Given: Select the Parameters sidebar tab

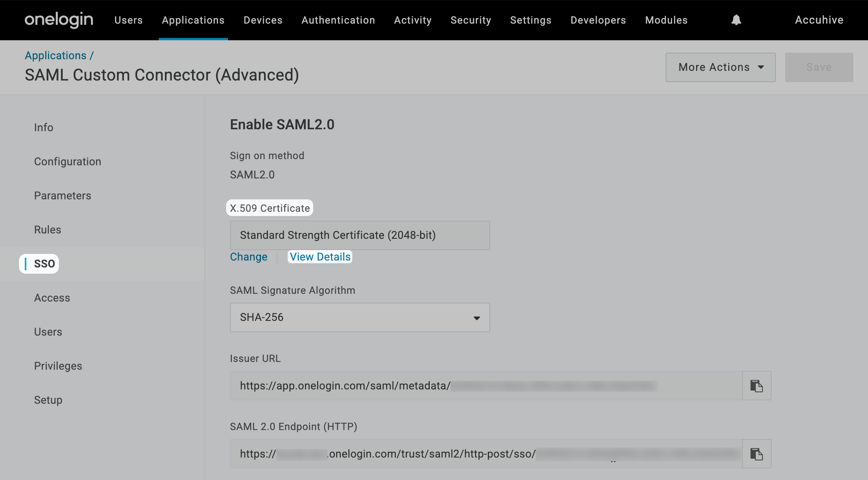Looking at the screenshot, I should point(62,195).
